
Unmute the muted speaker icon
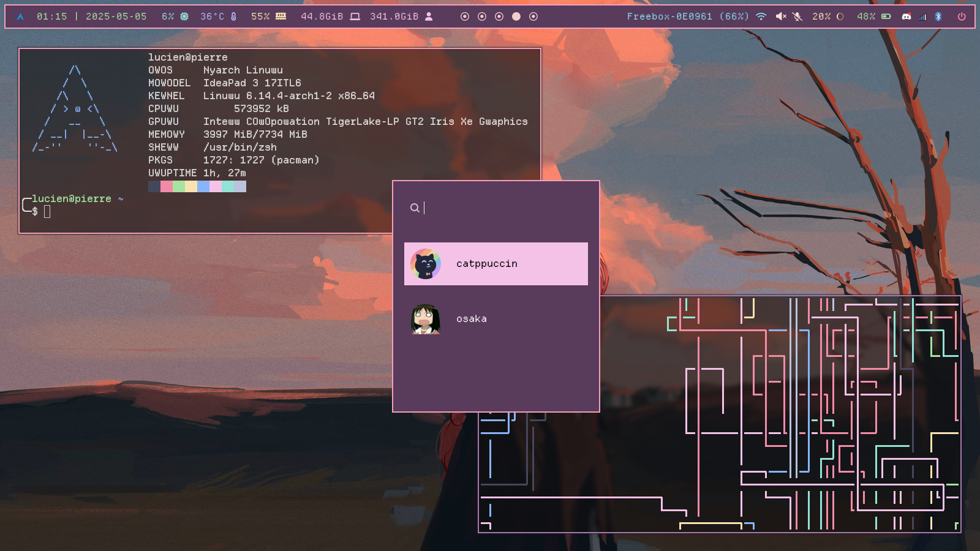tap(781, 17)
